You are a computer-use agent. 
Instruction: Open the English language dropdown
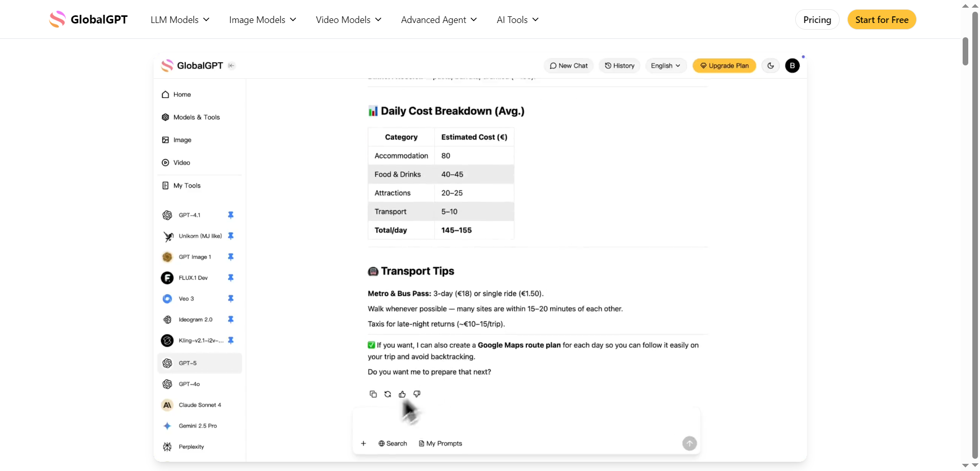coord(665,65)
